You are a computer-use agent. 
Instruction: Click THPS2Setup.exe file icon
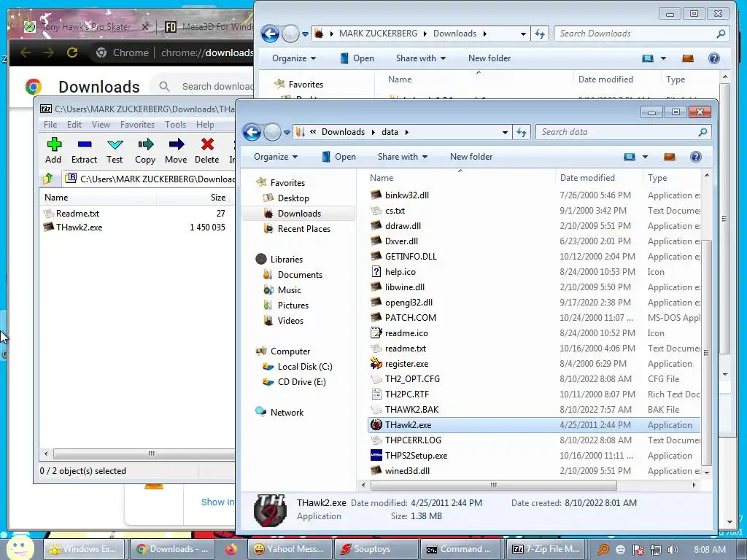point(376,455)
